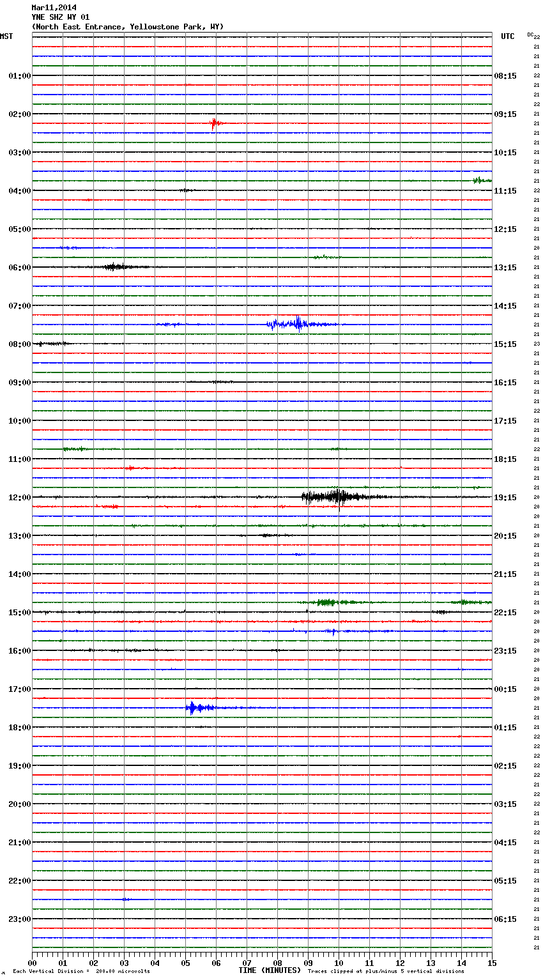
Task: Select the 03:00 MST time label
Action: click(x=19, y=152)
